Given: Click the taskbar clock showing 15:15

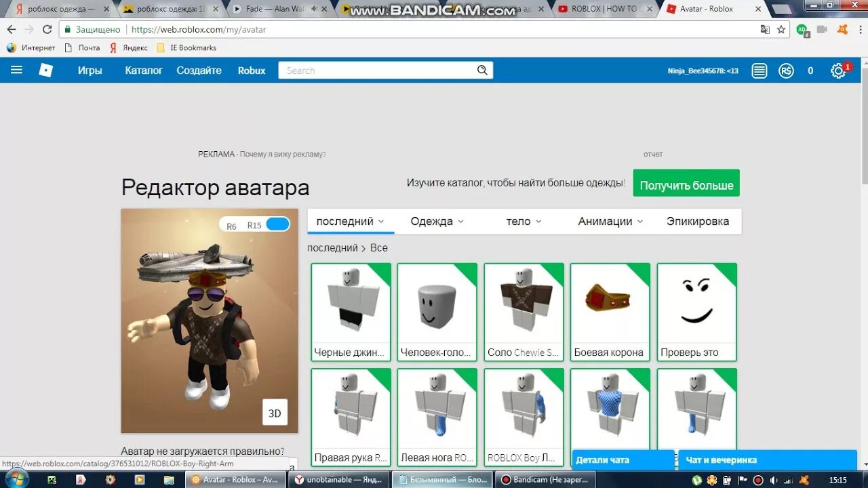Looking at the screenshot, I should (x=837, y=480).
